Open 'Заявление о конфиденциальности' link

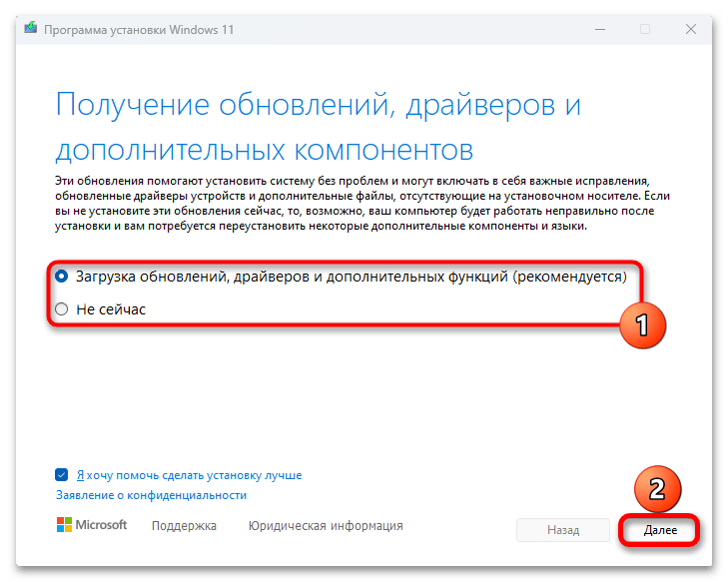[x=152, y=495]
